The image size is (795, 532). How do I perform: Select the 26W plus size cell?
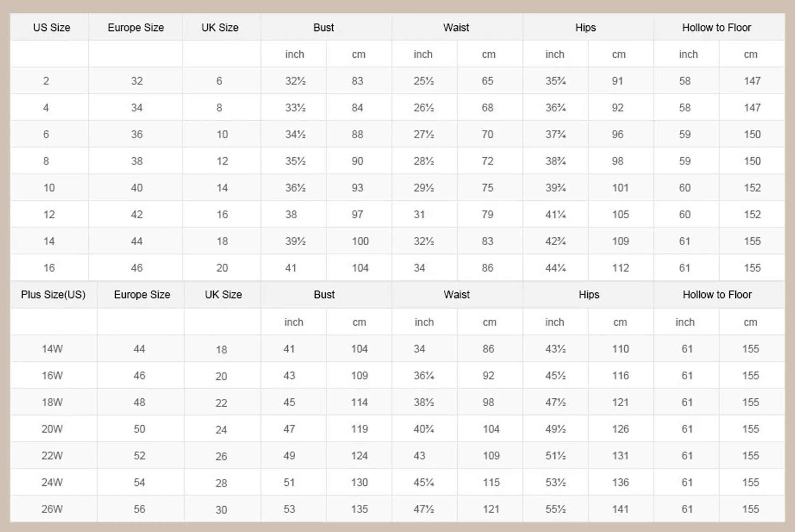[52, 509]
